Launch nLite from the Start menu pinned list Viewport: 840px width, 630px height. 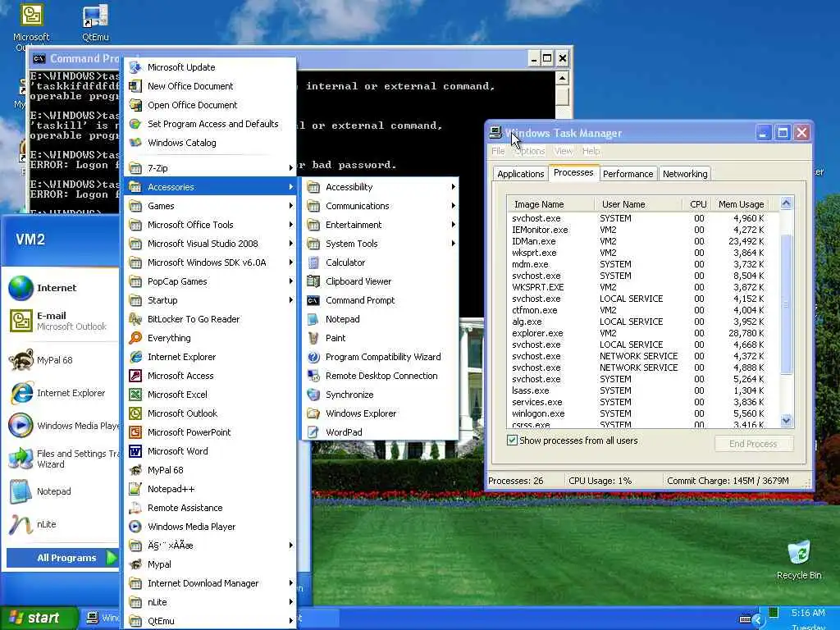coord(60,524)
